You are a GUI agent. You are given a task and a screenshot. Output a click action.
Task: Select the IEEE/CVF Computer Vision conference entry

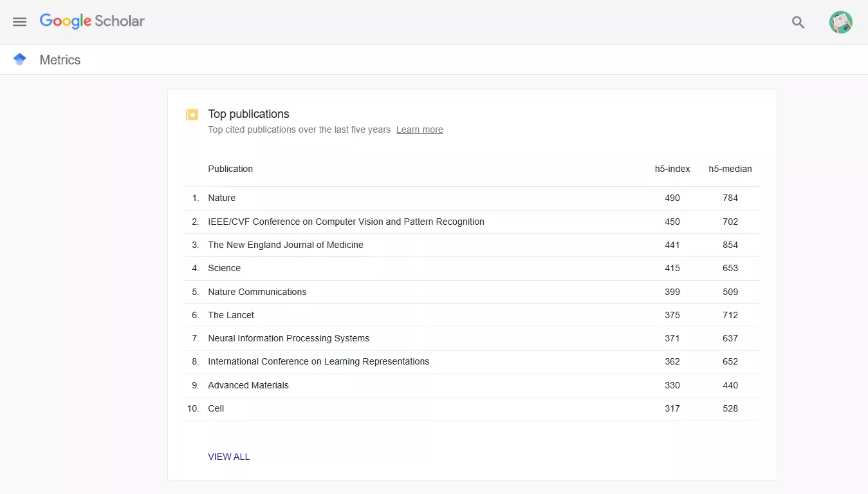[x=346, y=222]
